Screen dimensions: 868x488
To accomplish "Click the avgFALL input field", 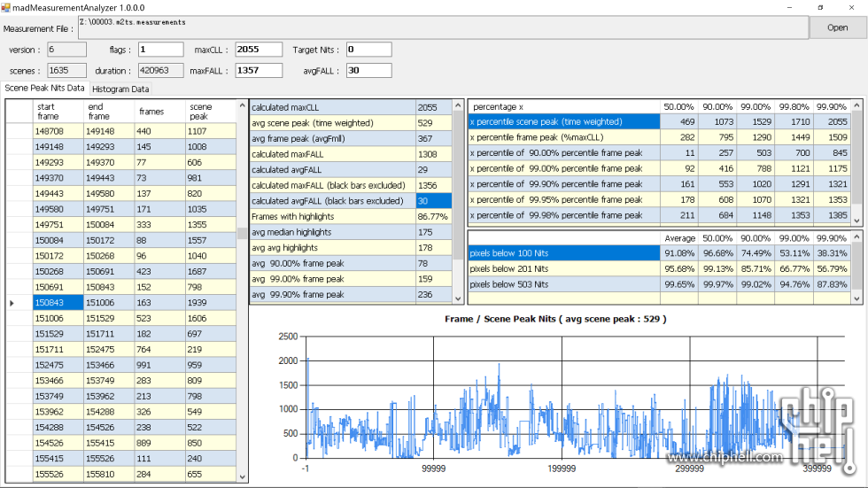I will click(368, 71).
